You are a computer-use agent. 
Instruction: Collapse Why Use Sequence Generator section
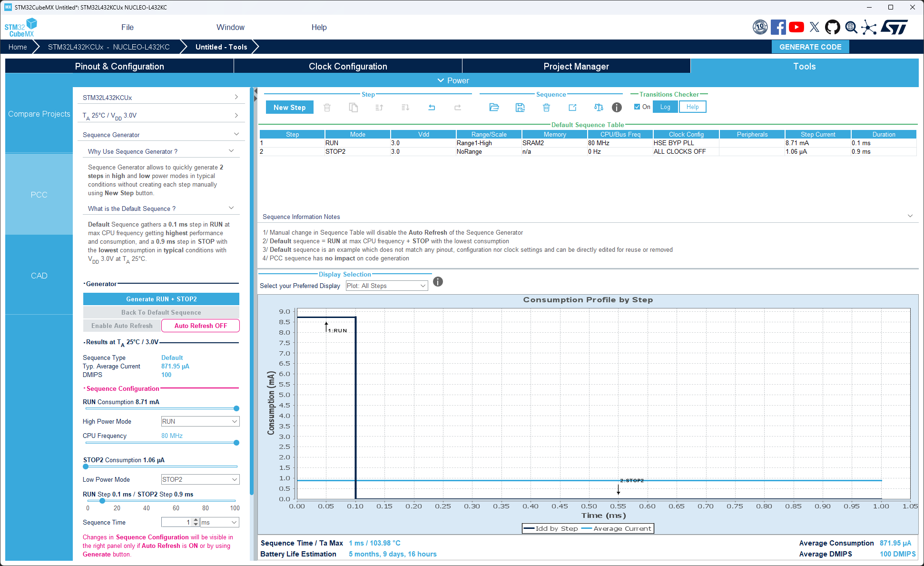[x=161, y=151]
